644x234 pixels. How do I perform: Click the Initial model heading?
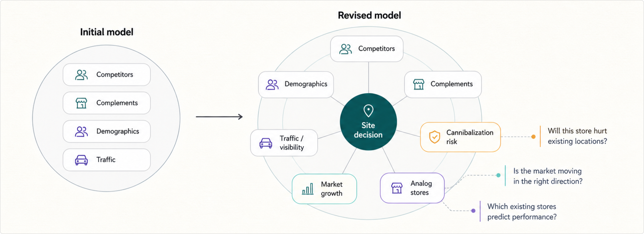click(107, 32)
